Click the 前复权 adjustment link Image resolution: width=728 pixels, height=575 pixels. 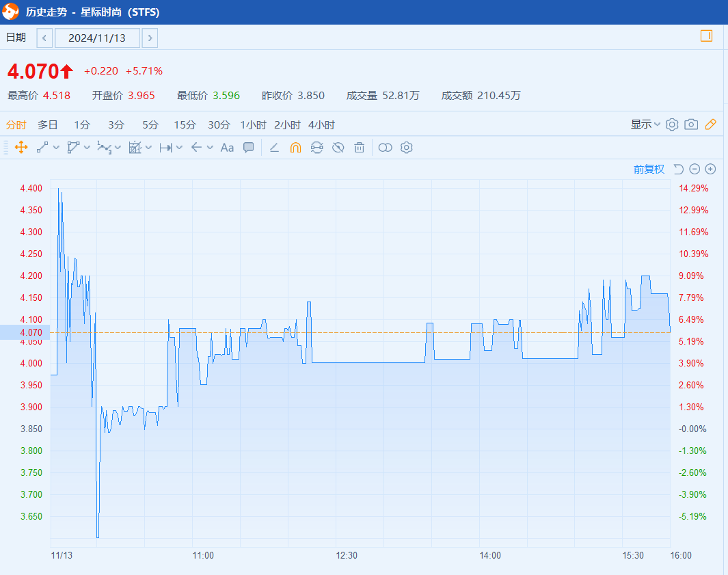(x=649, y=170)
